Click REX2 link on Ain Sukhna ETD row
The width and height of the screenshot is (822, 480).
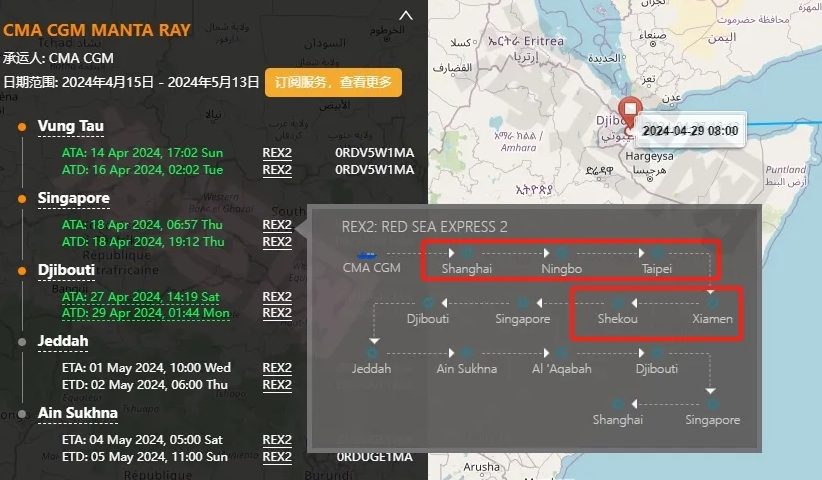[x=277, y=456]
